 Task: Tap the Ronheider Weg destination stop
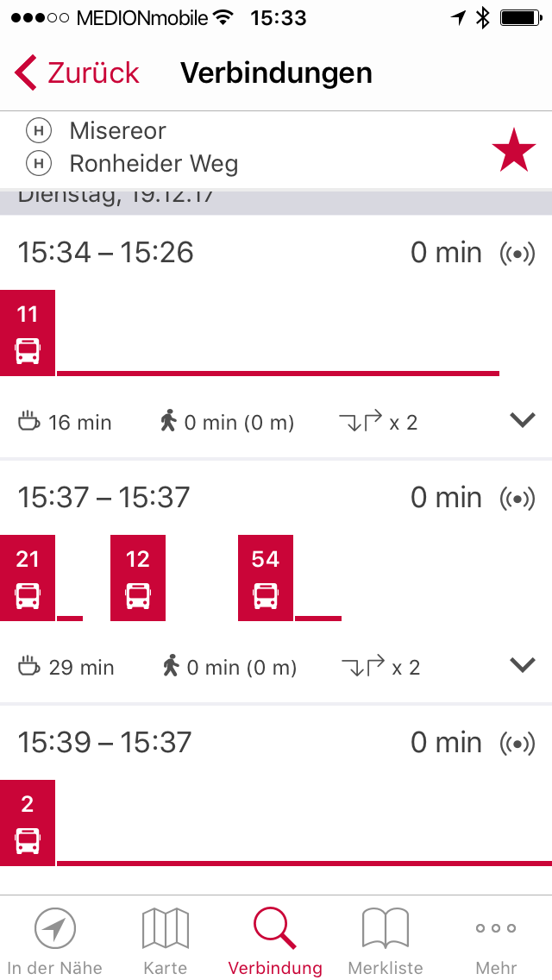tap(154, 163)
